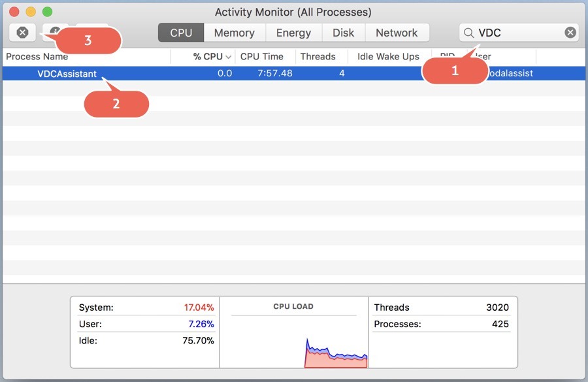
Task: Sort by % CPU column header
Action: 203,57
